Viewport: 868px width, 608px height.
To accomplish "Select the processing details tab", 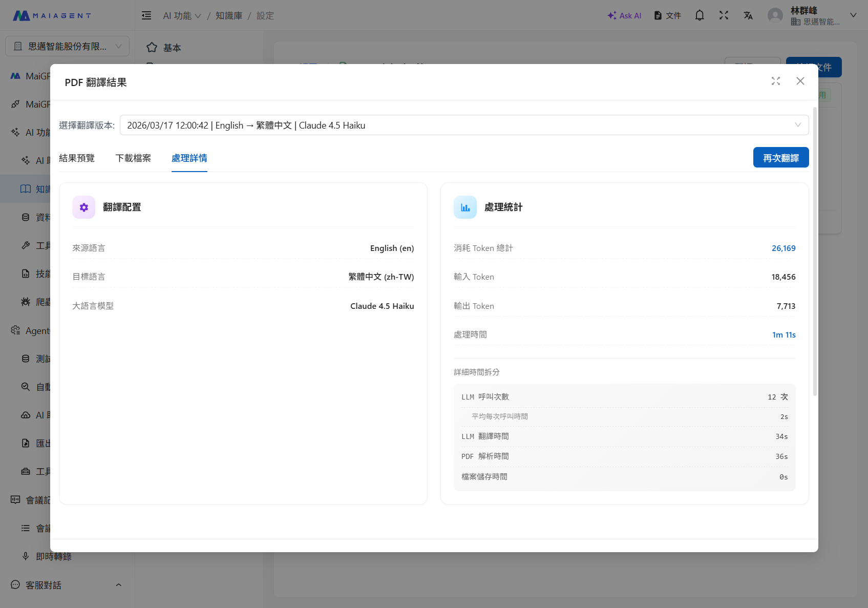I will [189, 158].
